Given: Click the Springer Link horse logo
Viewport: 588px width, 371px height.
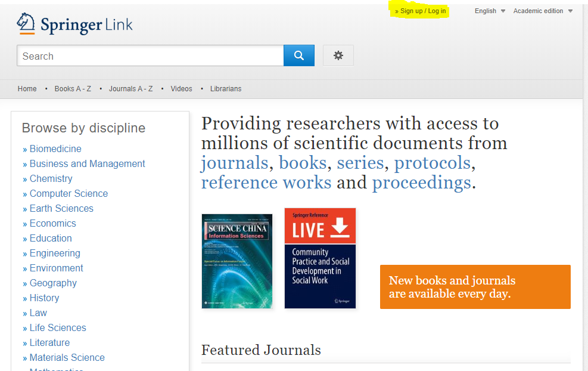Looking at the screenshot, I should [x=27, y=24].
